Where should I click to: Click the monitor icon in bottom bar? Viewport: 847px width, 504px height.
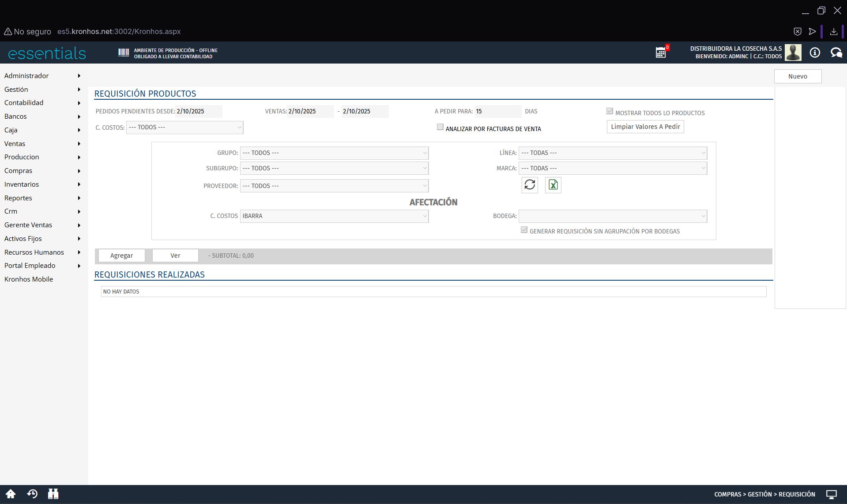click(x=832, y=494)
